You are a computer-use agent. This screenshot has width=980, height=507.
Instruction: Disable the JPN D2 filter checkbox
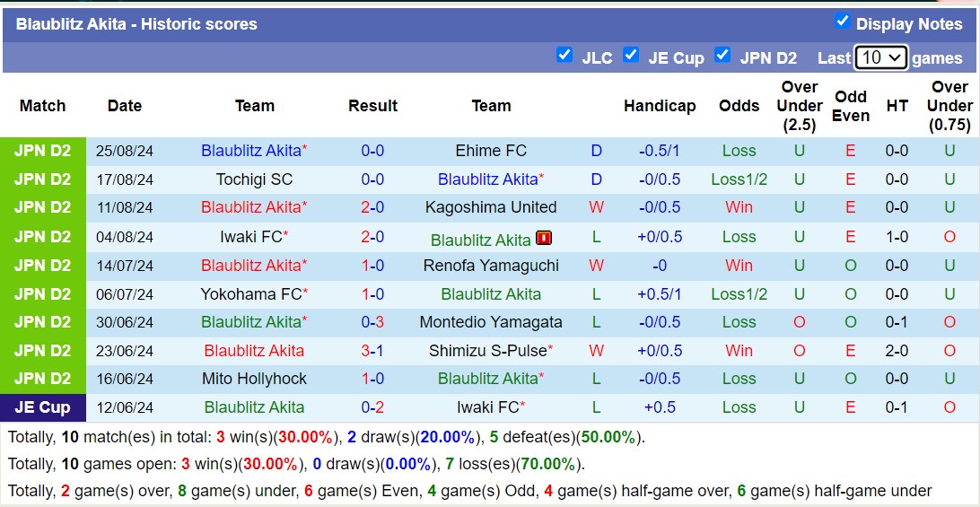(x=722, y=55)
